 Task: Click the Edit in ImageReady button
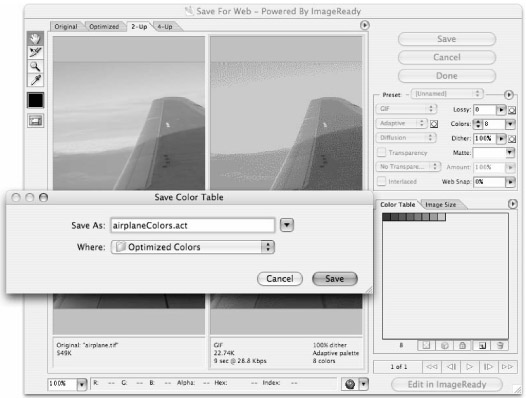[x=447, y=384]
